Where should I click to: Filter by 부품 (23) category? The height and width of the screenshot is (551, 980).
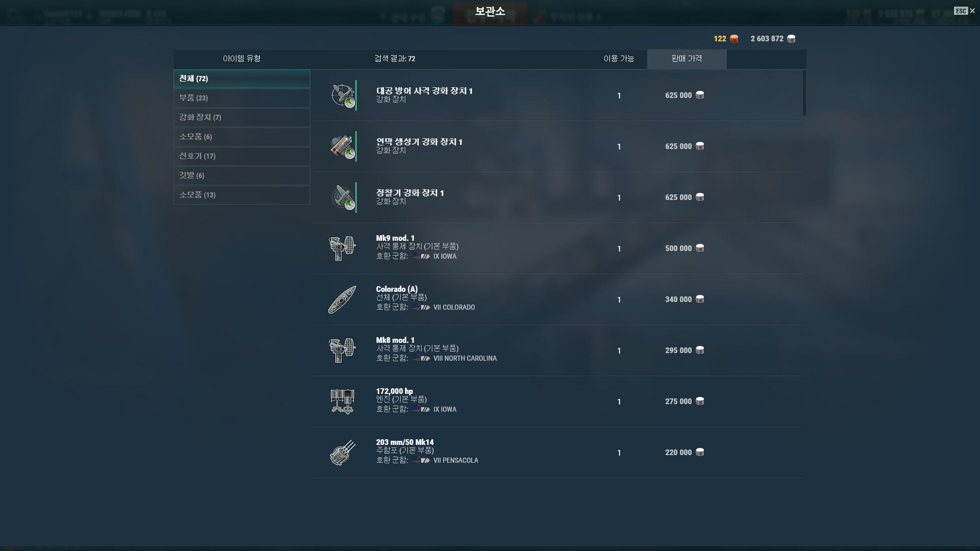tap(242, 98)
